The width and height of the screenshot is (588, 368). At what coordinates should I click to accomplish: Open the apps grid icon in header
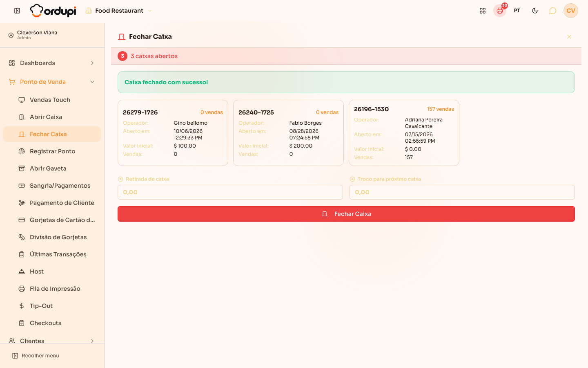click(483, 11)
